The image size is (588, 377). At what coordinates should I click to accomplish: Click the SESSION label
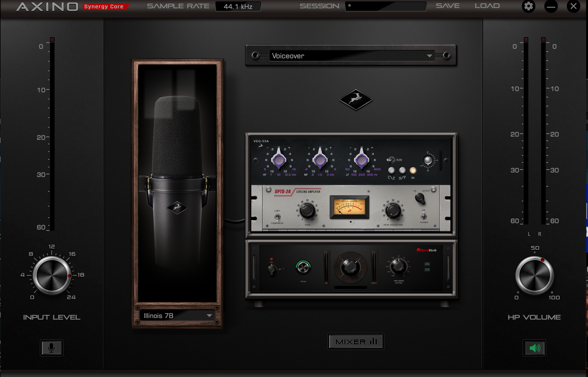(x=319, y=6)
